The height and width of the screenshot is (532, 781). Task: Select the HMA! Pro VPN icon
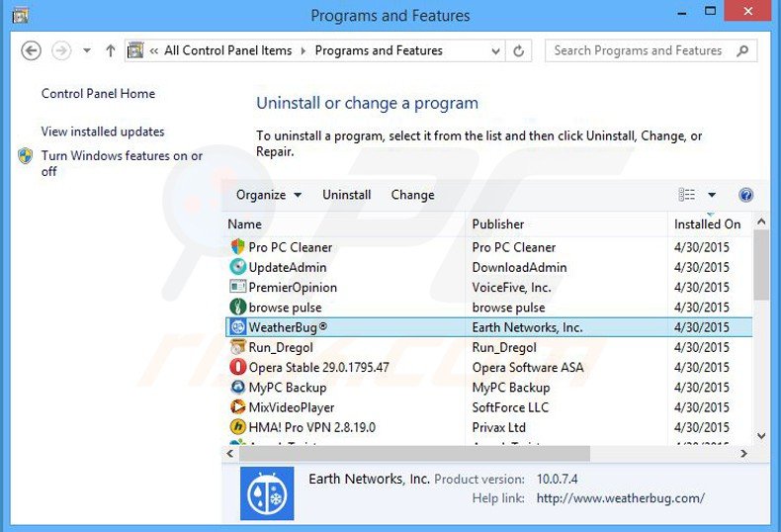coord(238,427)
